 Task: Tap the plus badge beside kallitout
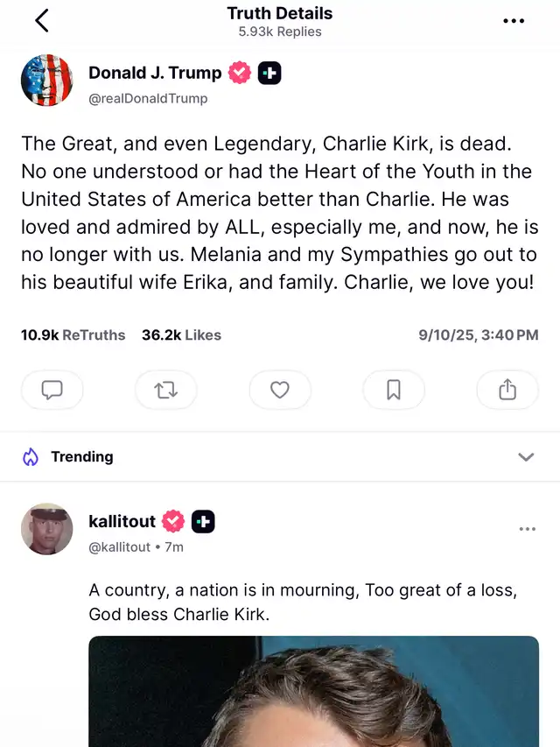pyautogui.click(x=203, y=522)
